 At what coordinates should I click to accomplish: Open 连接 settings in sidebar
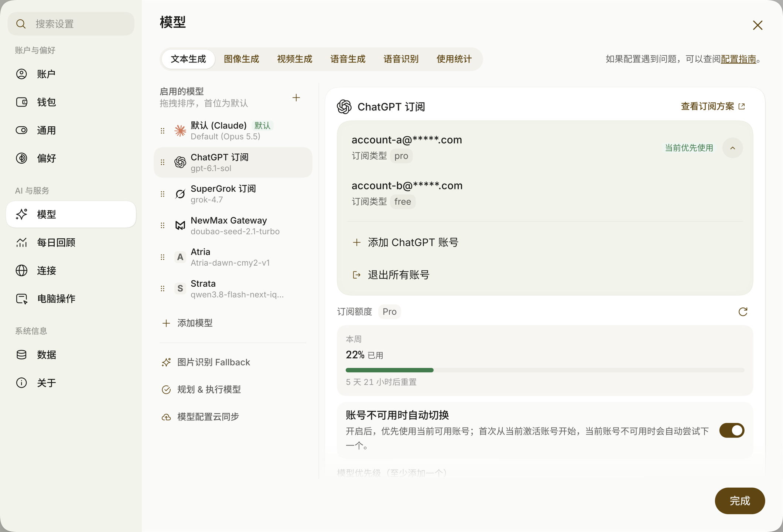71,270
